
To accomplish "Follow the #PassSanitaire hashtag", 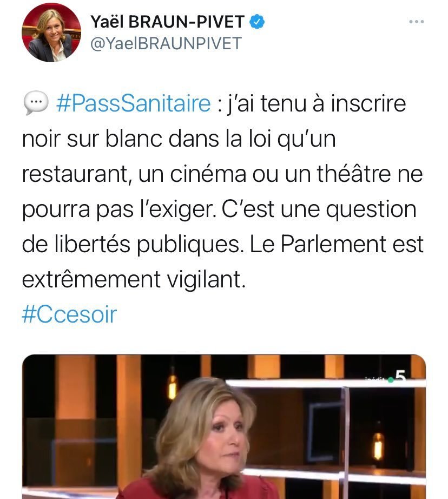I will pyautogui.click(x=133, y=104).
